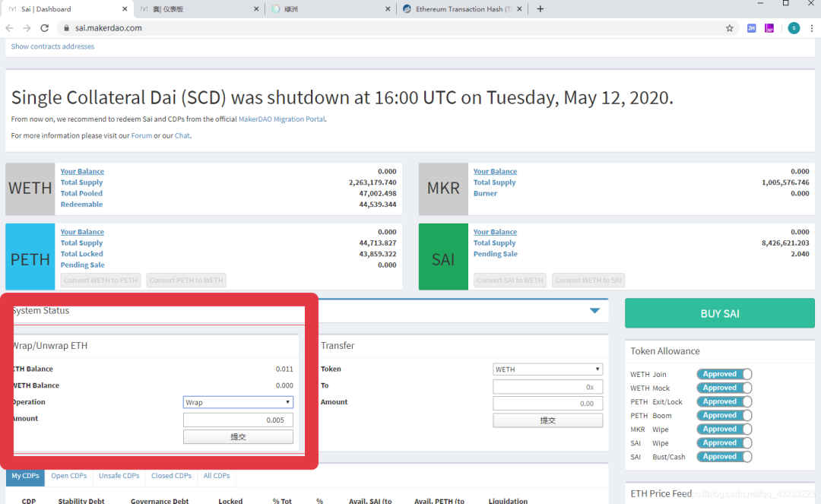
Task: Open the Operation Wrap dropdown
Action: click(x=238, y=402)
